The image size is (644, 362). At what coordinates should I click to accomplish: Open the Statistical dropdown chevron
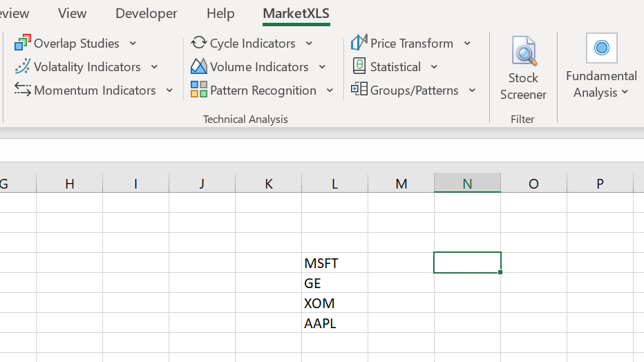434,67
